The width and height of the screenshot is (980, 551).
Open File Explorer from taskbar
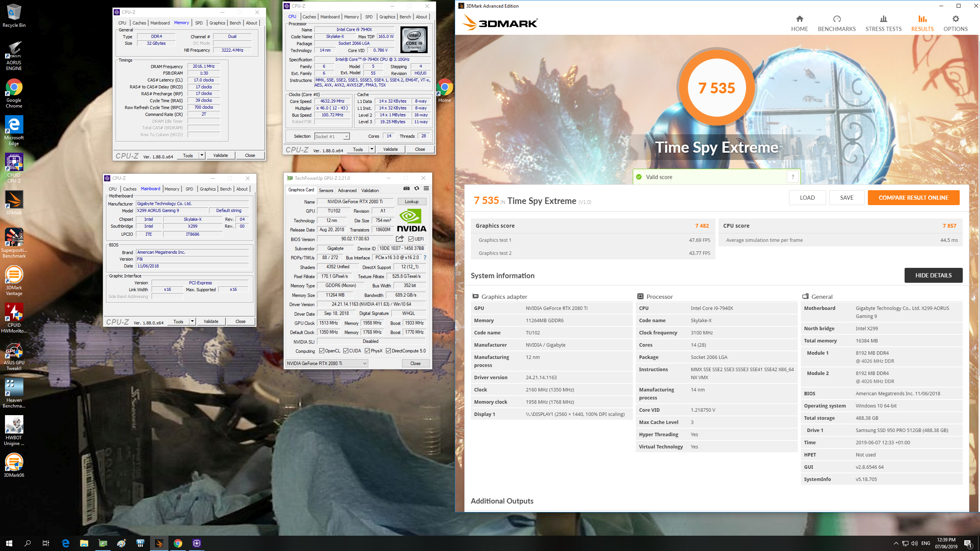(x=84, y=543)
